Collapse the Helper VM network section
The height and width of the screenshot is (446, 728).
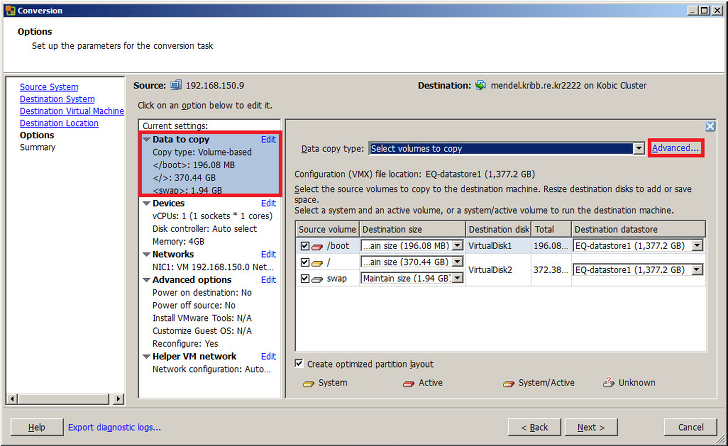(147, 356)
